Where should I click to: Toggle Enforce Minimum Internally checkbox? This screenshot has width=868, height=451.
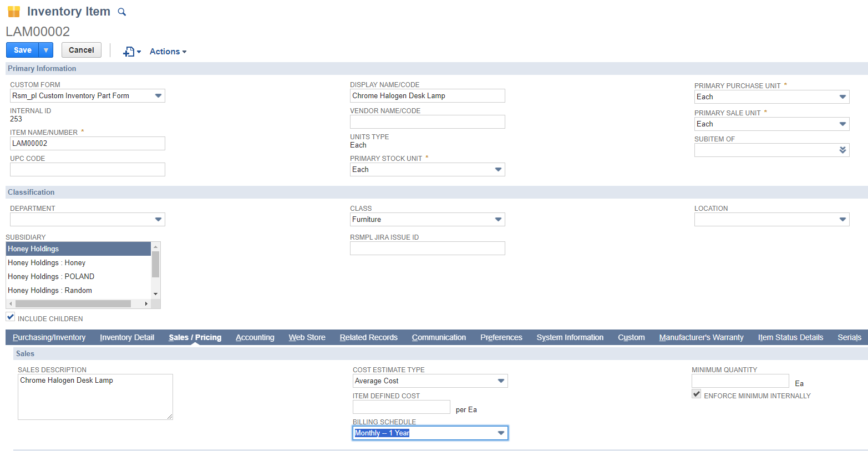(697, 394)
